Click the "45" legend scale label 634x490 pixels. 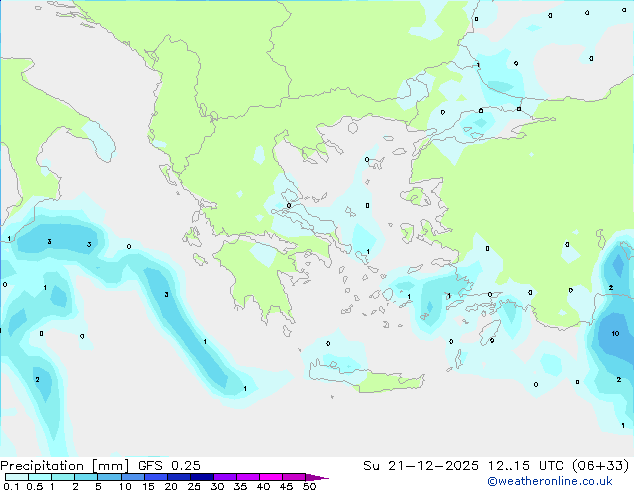pyautogui.click(x=286, y=486)
